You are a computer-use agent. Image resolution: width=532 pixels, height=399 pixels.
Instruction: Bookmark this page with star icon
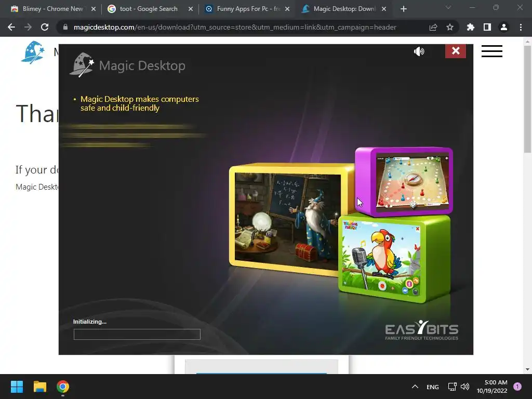[450, 27]
